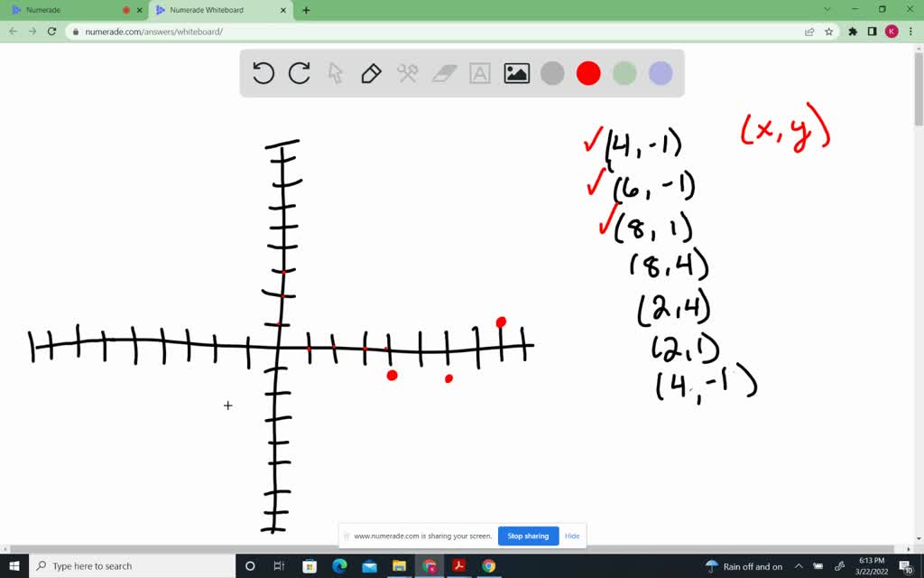Bookmark the page with the star icon

coord(828,30)
